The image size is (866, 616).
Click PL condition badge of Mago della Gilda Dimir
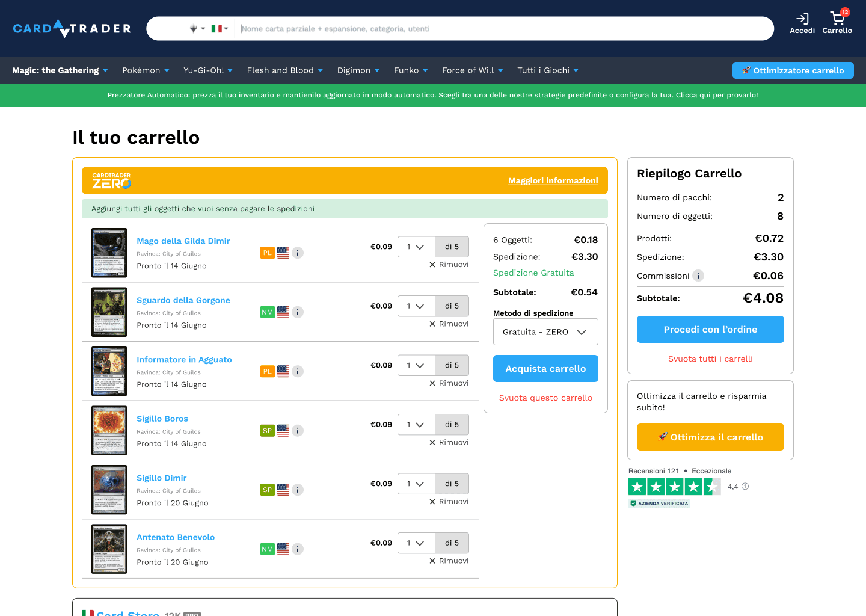(268, 253)
